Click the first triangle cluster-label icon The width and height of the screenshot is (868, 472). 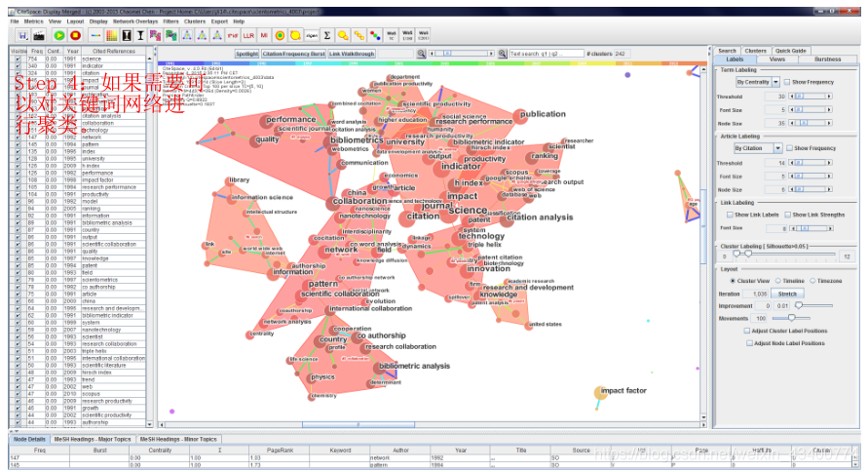click(187, 35)
